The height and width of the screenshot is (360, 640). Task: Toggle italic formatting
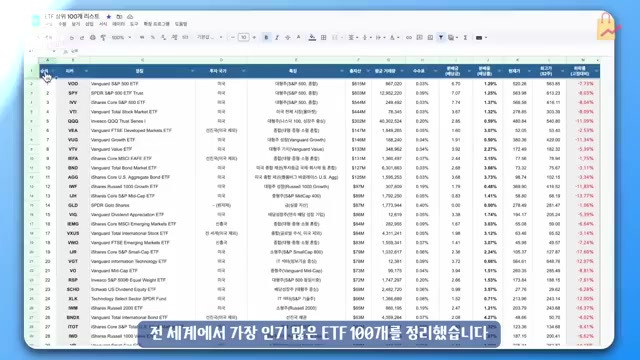point(277,38)
